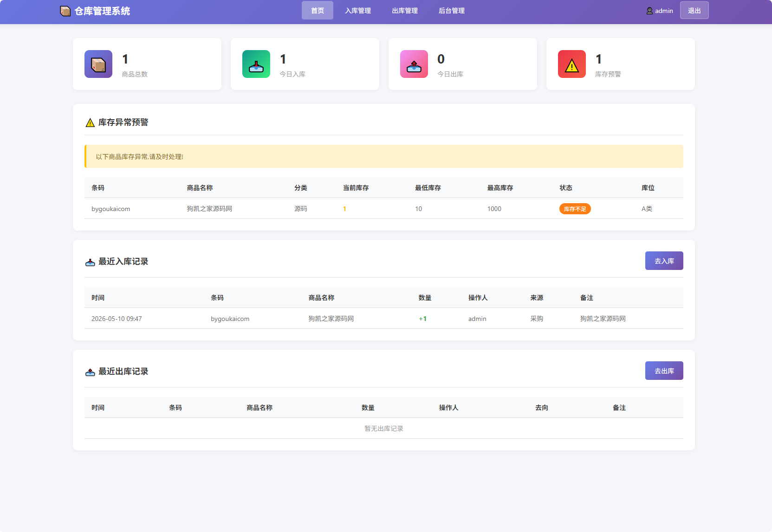Viewport: 772px width, 532px height.
Task: Click the 仓库管理系统 title link
Action: pyautogui.click(x=102, y=11)
